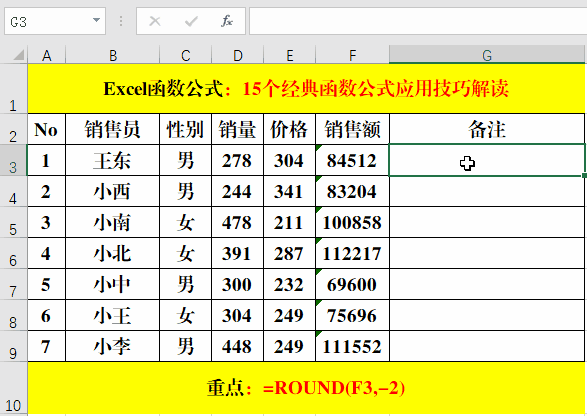The width and height of the screenshot is (587, 416).
Task: Select row 2 header
Action: pyautogui.click(x=13, y=129)
